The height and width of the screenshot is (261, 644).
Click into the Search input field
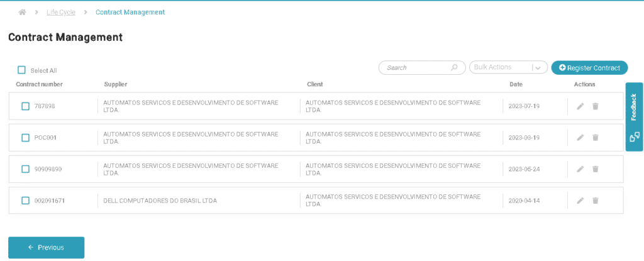click(415, 68)
